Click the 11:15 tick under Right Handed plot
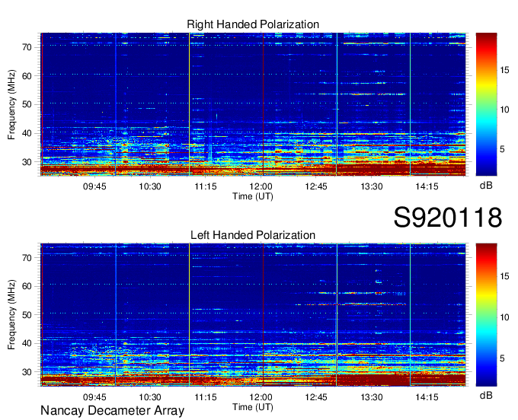Screen dimensions: 518x420 pos(206,186)
